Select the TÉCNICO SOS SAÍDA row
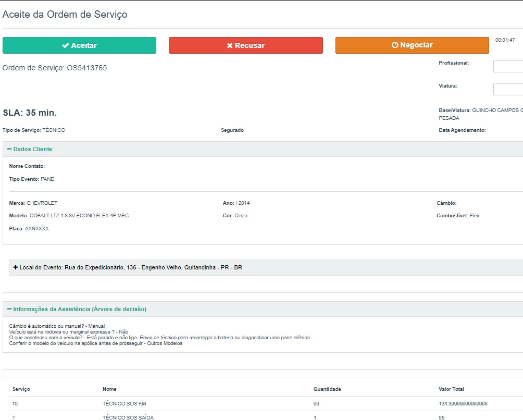The width and height of the screenshot is (523, 420). 128,417
